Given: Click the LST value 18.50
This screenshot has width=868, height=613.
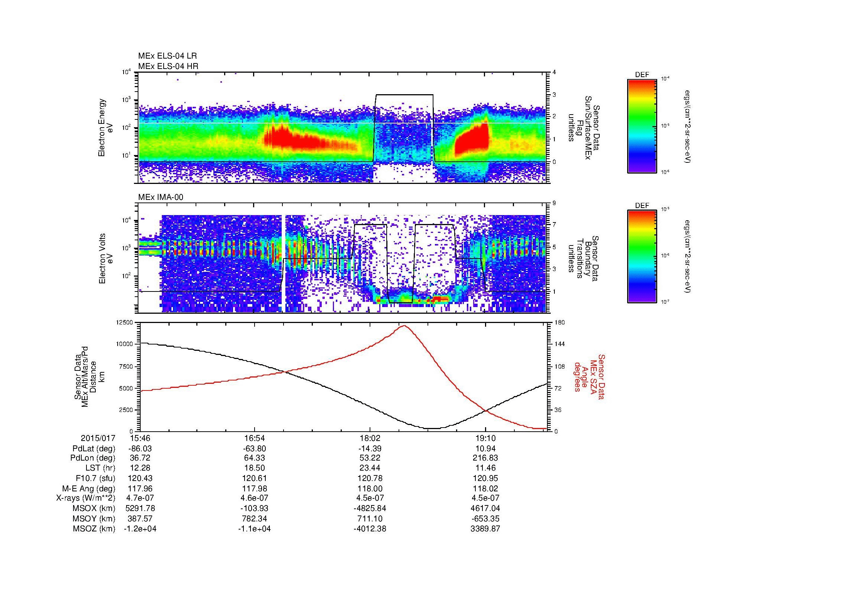Looking at the screenshot, I should (255, 468).
